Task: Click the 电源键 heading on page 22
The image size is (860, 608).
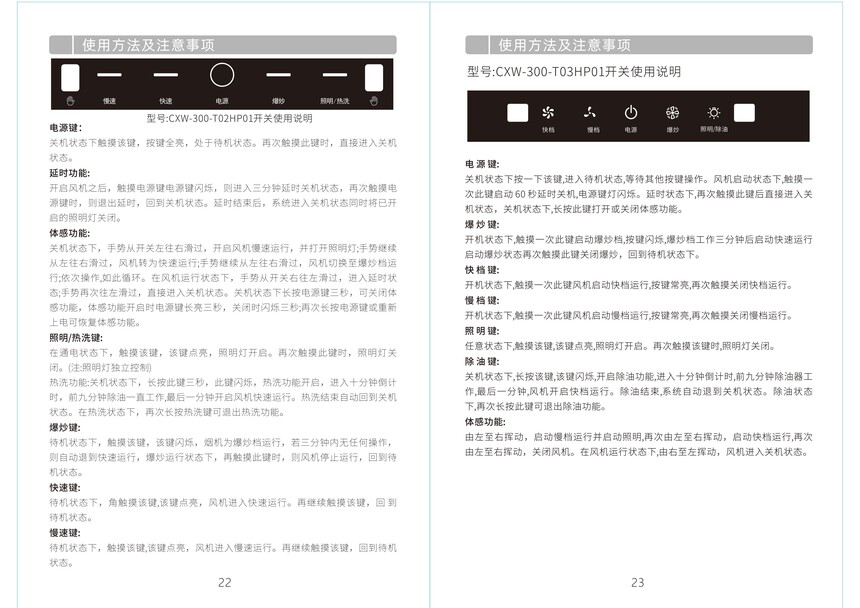Action: [66, 128]
